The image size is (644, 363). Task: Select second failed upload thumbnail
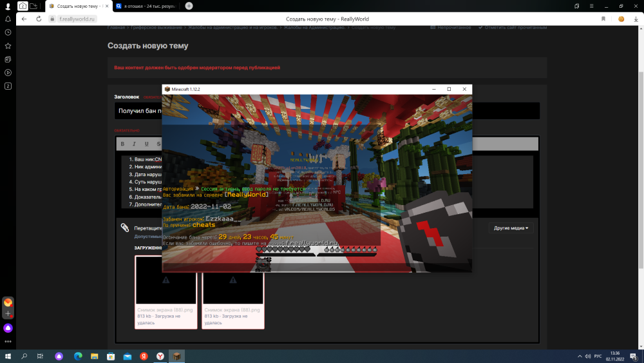click(233, 292)
